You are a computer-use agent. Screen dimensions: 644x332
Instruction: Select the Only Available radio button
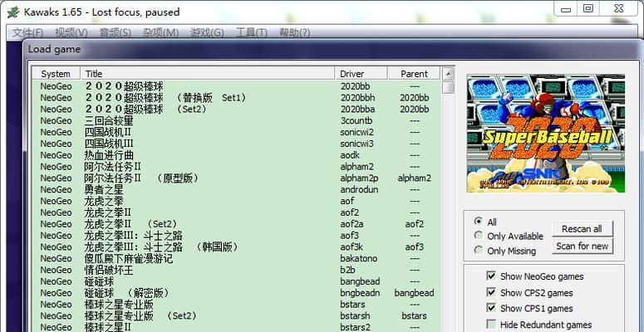[x=478, y=236]
